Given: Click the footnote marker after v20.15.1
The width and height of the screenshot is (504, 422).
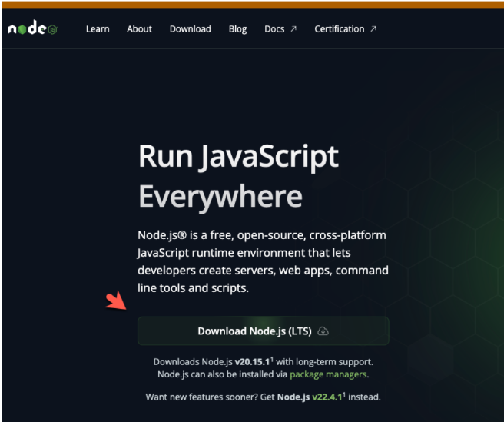Looking at the screenshot, I should [272, 359].
